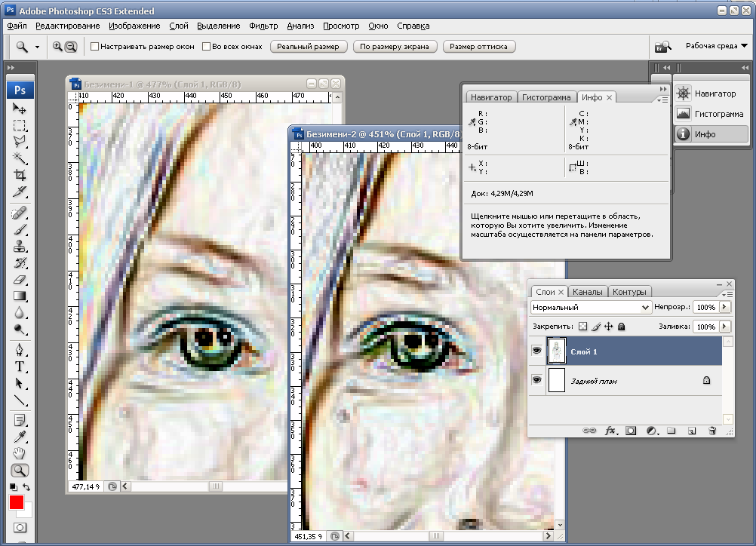756x546 pixels.
Task: Click the delete layer trash icon
Action: click(x=711, y=431)
